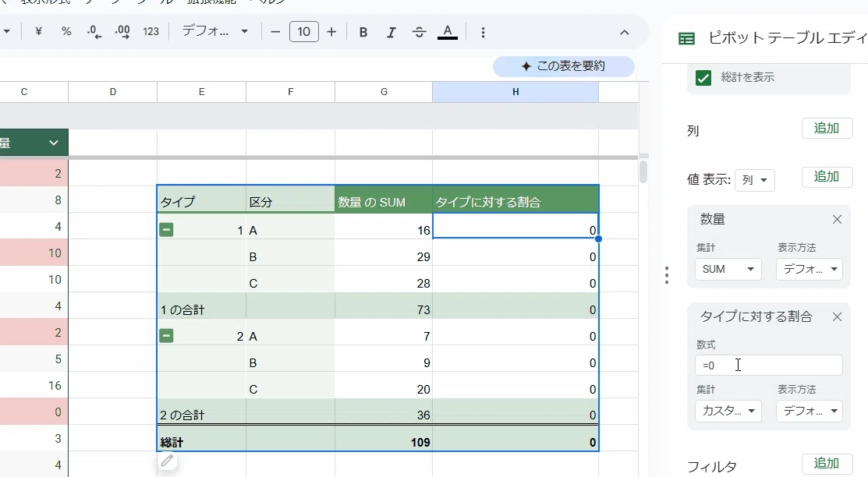
Task: Open the more toolbar options menu
Action: [x=484, y=32]
